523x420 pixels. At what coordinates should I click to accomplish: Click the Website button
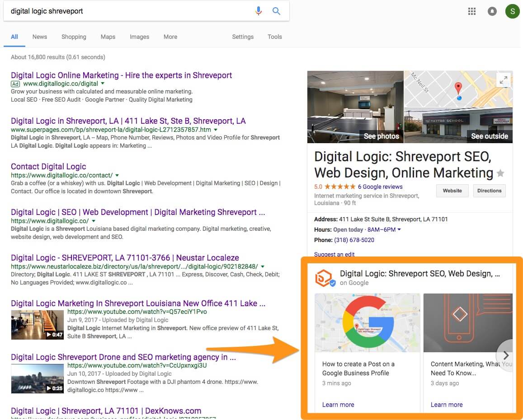(452, 191)
